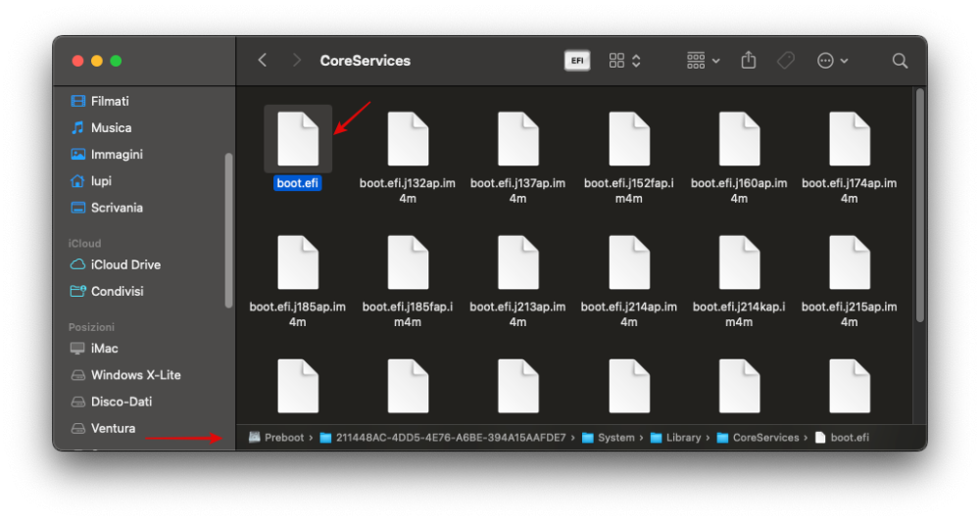980x521 pixels.
Task: Go forward with the right chevron button
Action: (297, 61)
